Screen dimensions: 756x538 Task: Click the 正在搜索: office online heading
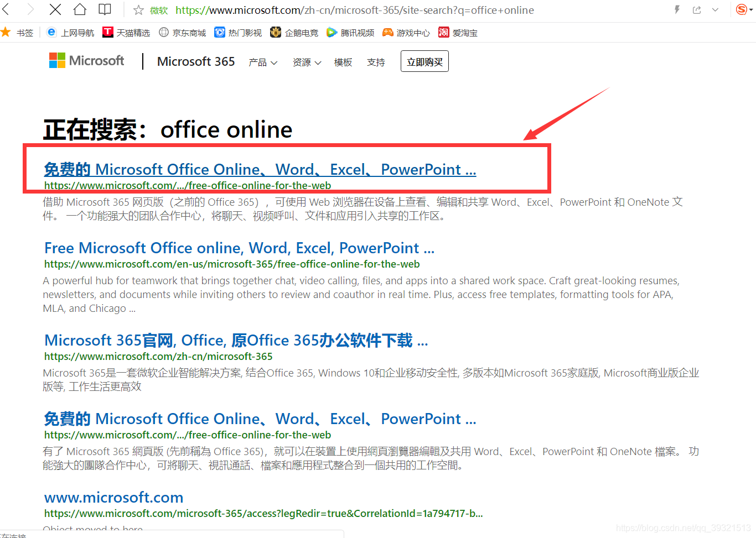(x=168, y=130)
